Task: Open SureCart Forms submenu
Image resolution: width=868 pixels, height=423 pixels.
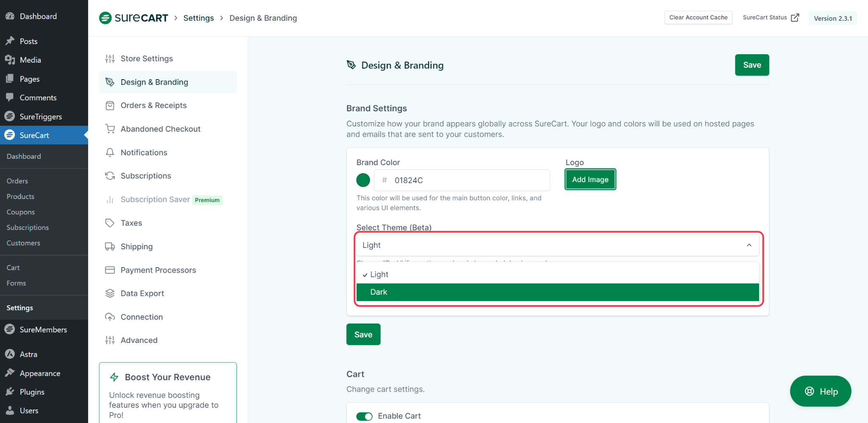Action: coord(16,283)
